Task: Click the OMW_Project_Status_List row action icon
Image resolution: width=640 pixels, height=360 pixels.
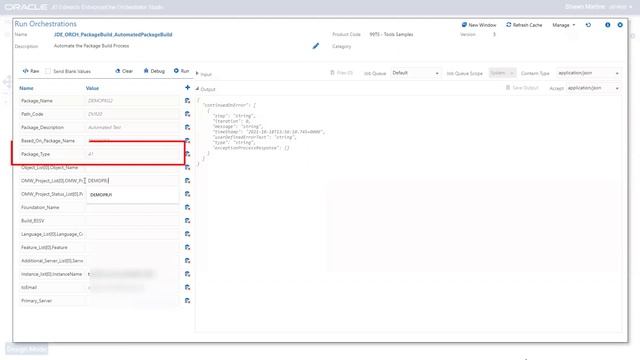Action: (x=187, y=194)
